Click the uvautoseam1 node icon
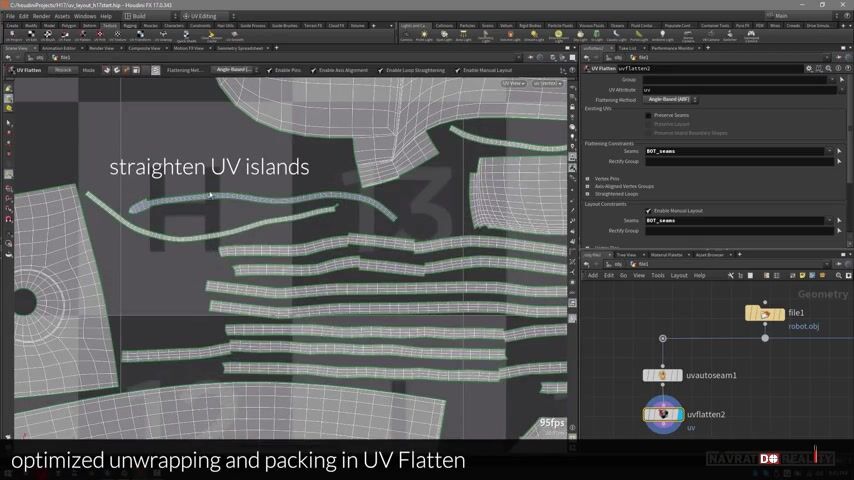Viewport: 854px width, 480px height. click(x=662, y=375)
